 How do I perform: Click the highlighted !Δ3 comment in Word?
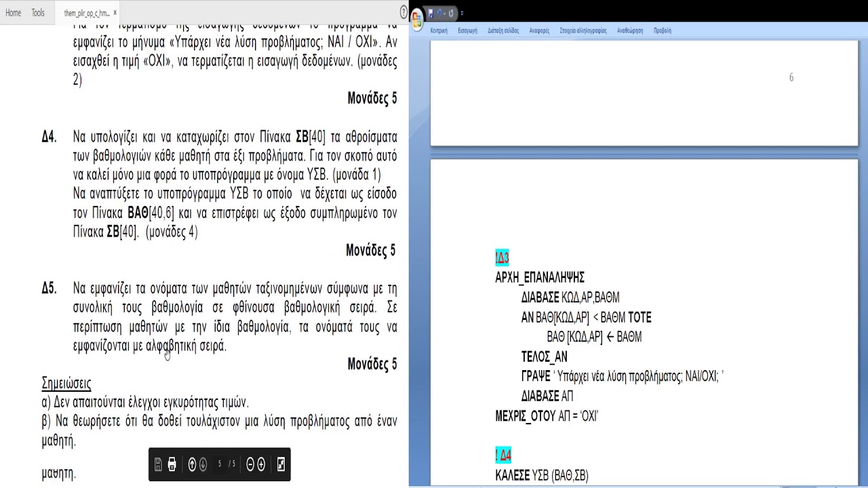click(x=502, y=258)
